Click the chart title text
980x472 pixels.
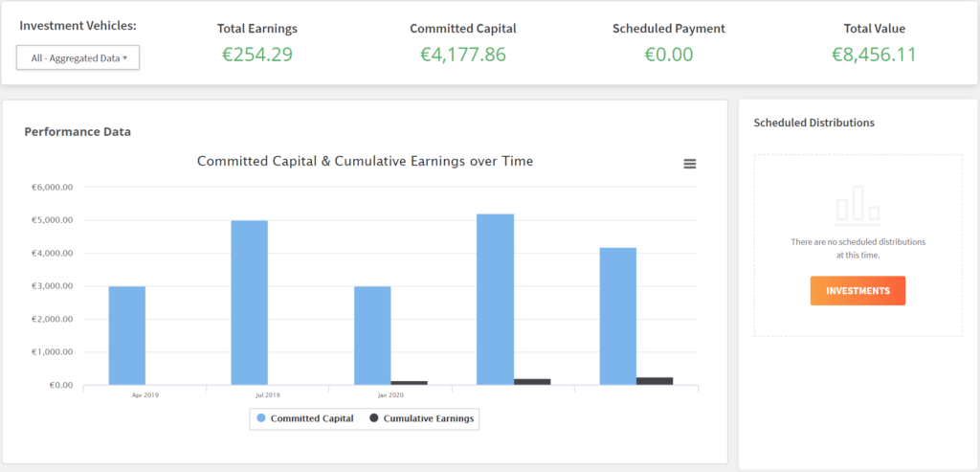(x=365, y=161)
